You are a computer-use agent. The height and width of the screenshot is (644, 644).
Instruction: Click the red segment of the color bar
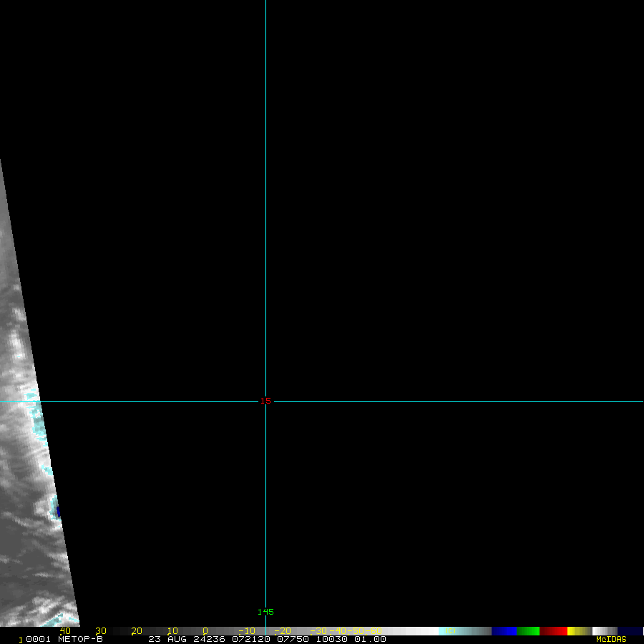pos(553,631)
